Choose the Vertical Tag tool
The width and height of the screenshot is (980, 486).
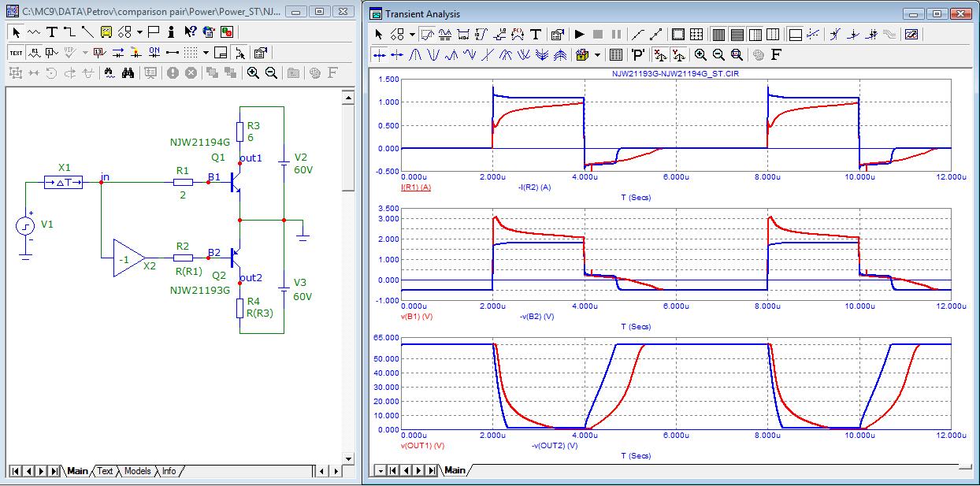point(481,35)
